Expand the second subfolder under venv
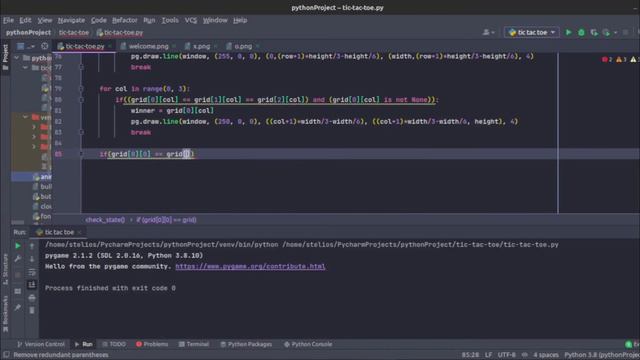 (34, 137)
